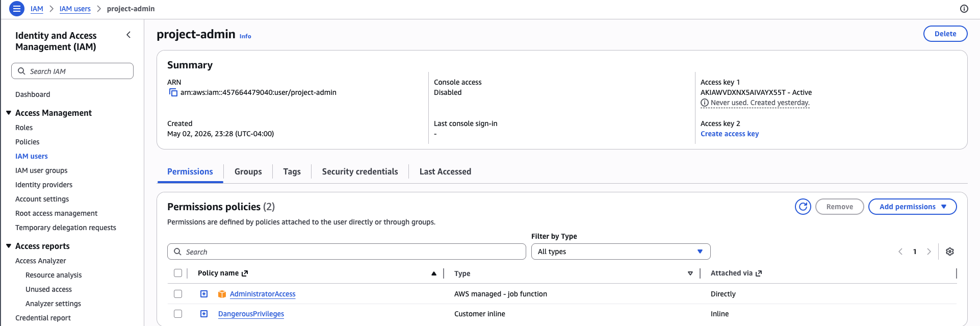Open Unused access in sidebar
Image resolution: width=980 pixels, height=326 pixels.
click(48, 289)
